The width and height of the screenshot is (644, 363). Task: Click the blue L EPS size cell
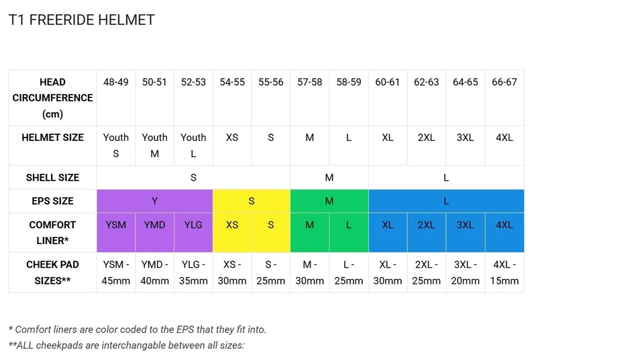coord(445,201)
